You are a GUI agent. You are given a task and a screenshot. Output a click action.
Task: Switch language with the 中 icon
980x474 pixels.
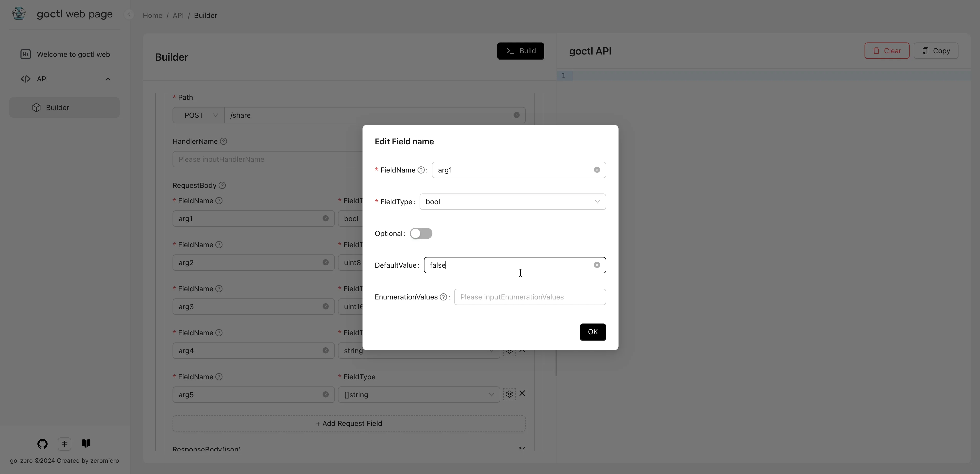(64, 444)
